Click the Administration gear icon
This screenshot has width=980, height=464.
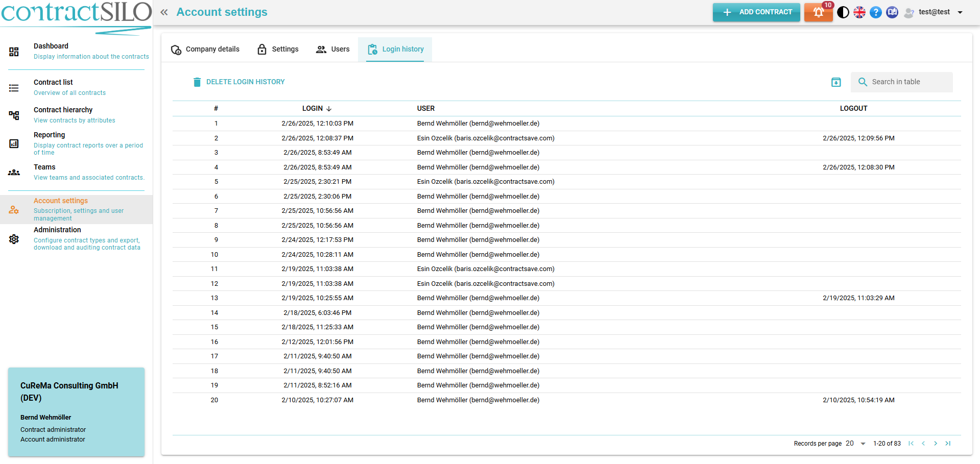(14, 239)
